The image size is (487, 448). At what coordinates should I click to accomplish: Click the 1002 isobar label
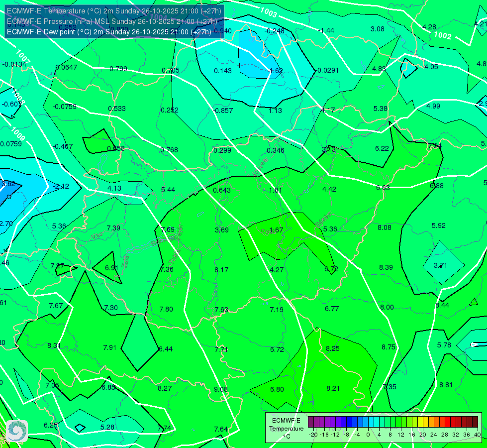coord(442,35)
